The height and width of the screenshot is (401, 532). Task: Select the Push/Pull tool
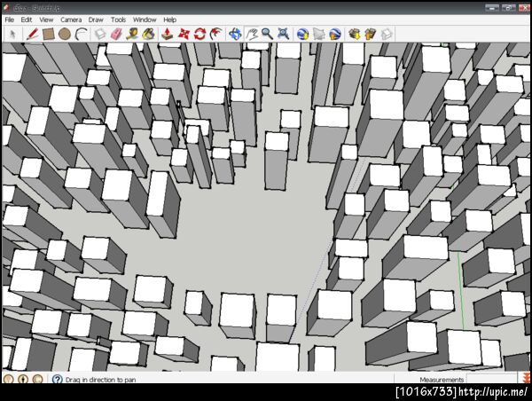168,34
